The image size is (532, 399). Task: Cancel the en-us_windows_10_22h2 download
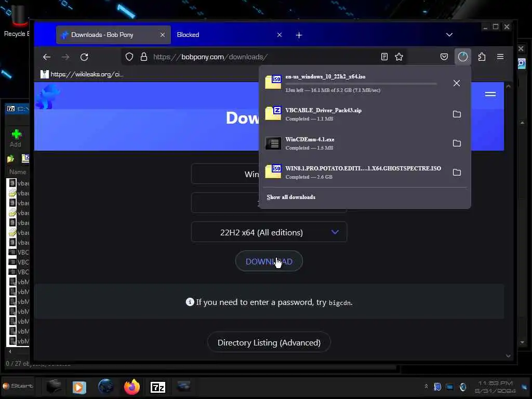(457, 83)
